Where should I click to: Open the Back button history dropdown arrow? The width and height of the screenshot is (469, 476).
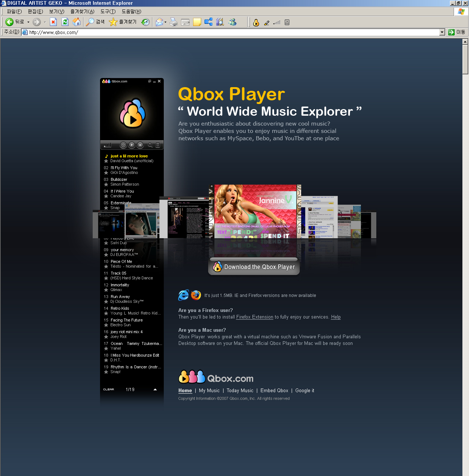coord(28,22)
